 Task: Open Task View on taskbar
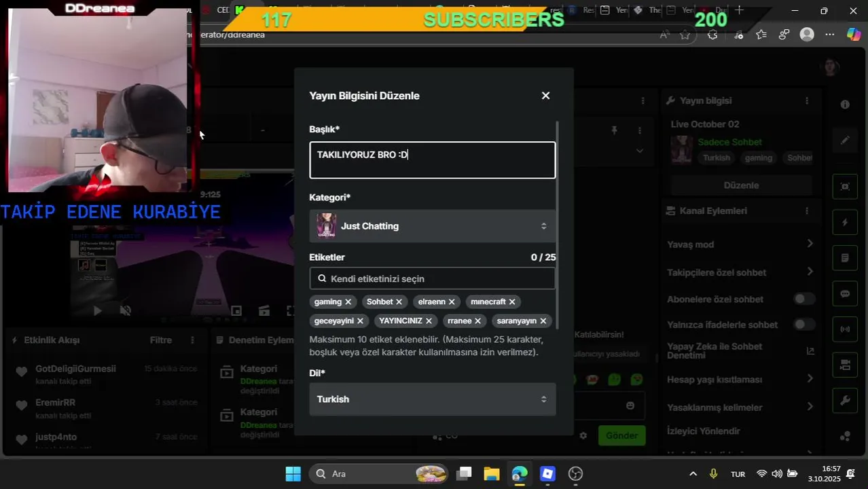click(x=464, y=474)
